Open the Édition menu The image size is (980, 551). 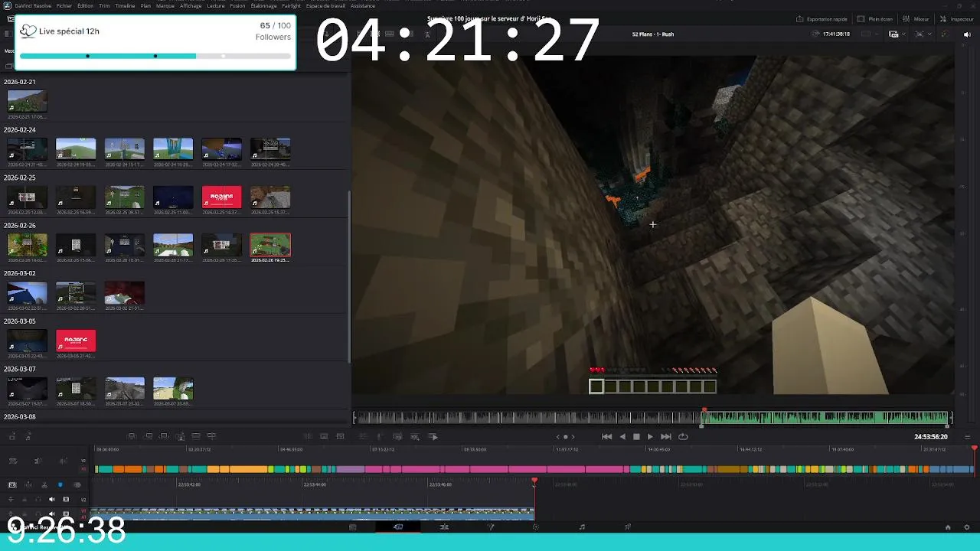(85, 5)
